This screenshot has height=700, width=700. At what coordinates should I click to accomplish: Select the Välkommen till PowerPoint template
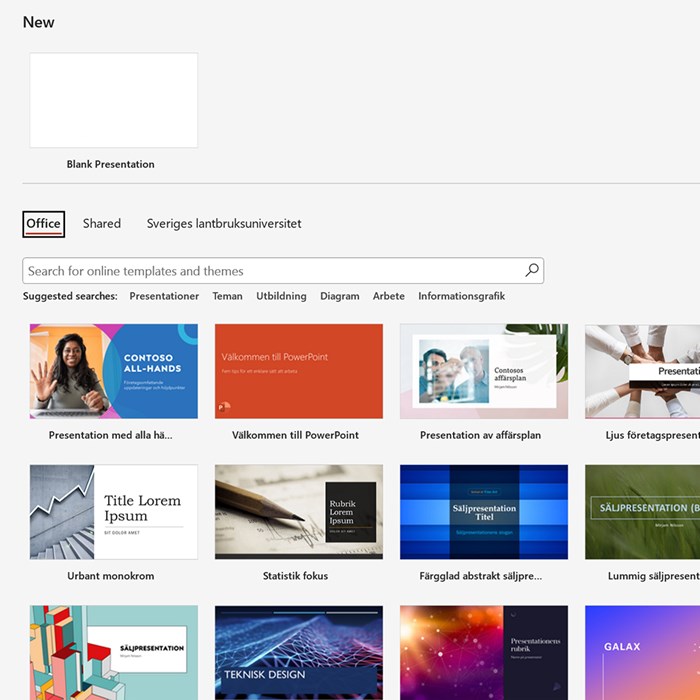tap(298, 371)
